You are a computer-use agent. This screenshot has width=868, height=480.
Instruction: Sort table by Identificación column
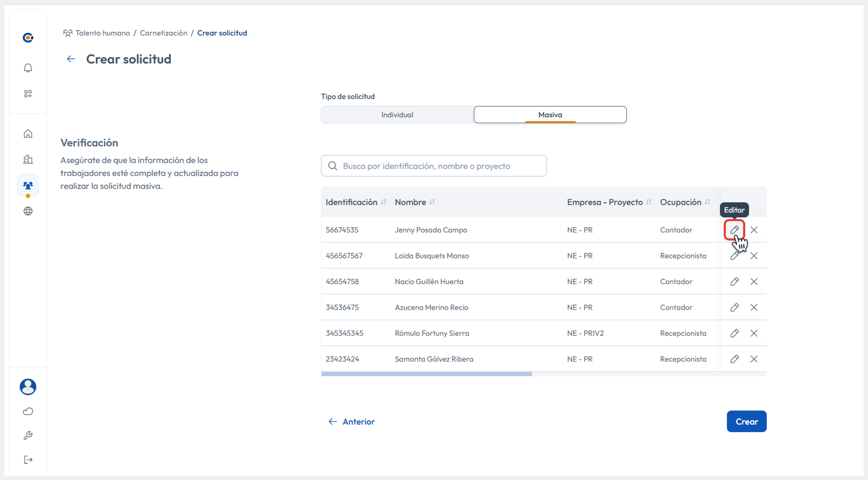click(x=383, y=202)
